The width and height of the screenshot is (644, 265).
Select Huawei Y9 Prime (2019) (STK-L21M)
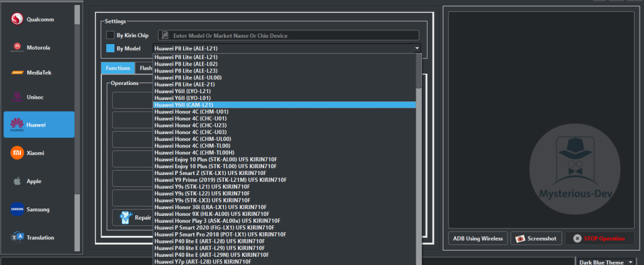point(284,179)
